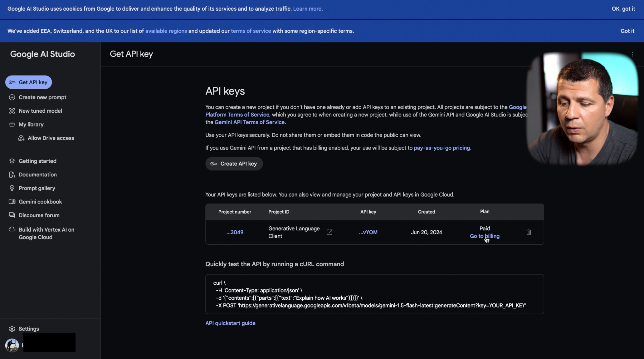Image resolution: width=644 pixels, height=359 pixels.
Task: Open the Learn more cookies link
Action: [x=307, y=9]
